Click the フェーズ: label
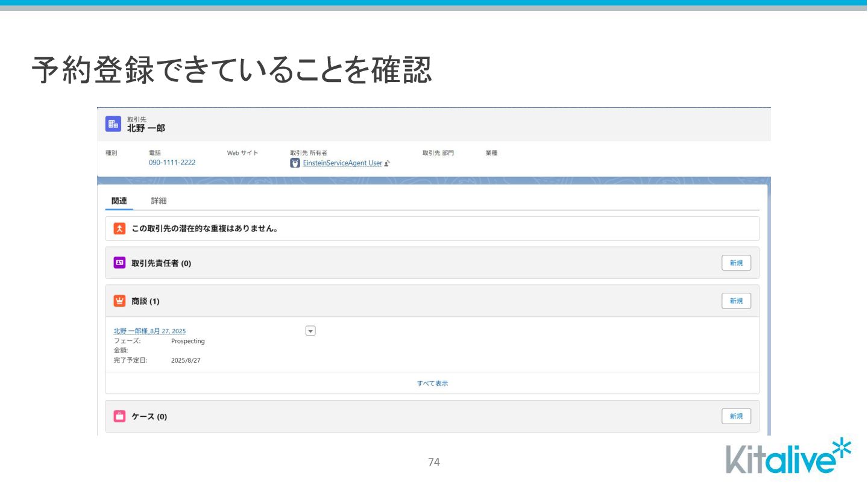Image resolution: width=868 pixels, height=488 pixels. (x=127, y=341)
